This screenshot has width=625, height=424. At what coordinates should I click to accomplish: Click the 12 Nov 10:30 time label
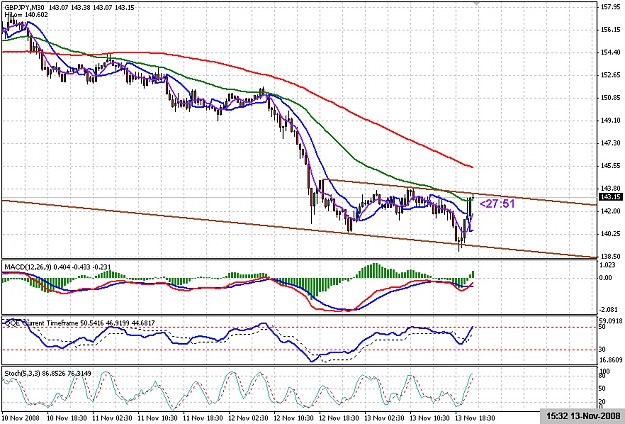[292, 418]
